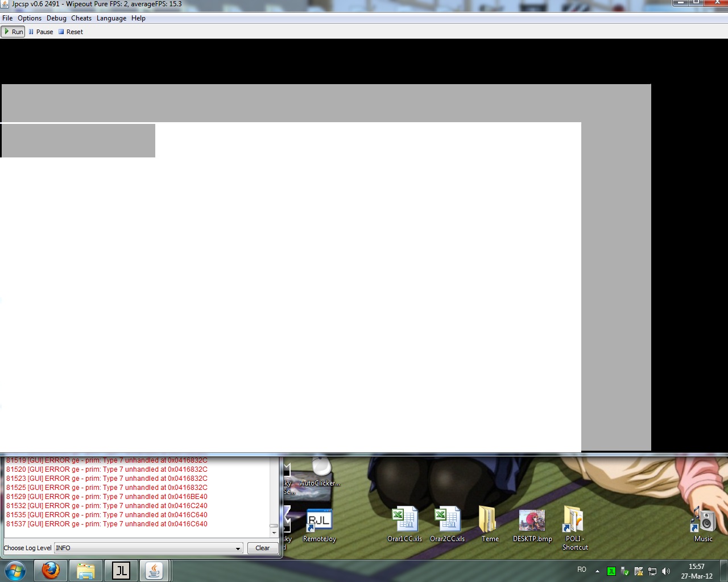Viewport: 728px width, 582px height.
Task: Select log line 81537 error entry
Action: tap(107, 524)
